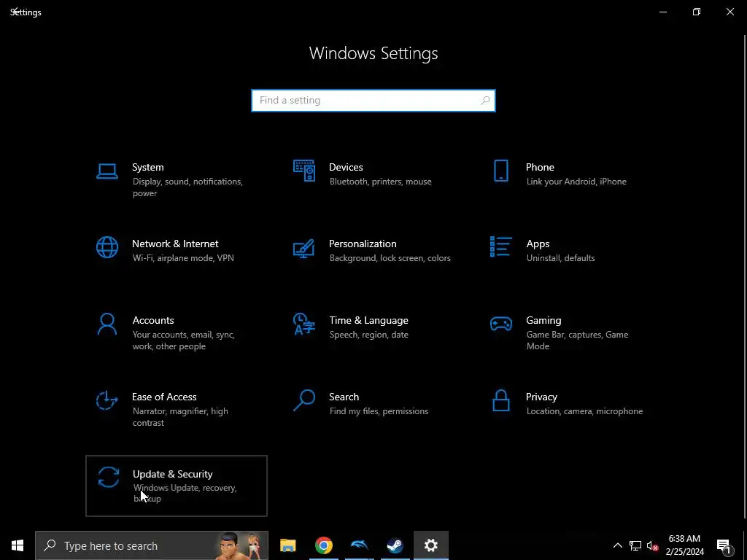Open Time & Language clock icon

click(304, 324)
